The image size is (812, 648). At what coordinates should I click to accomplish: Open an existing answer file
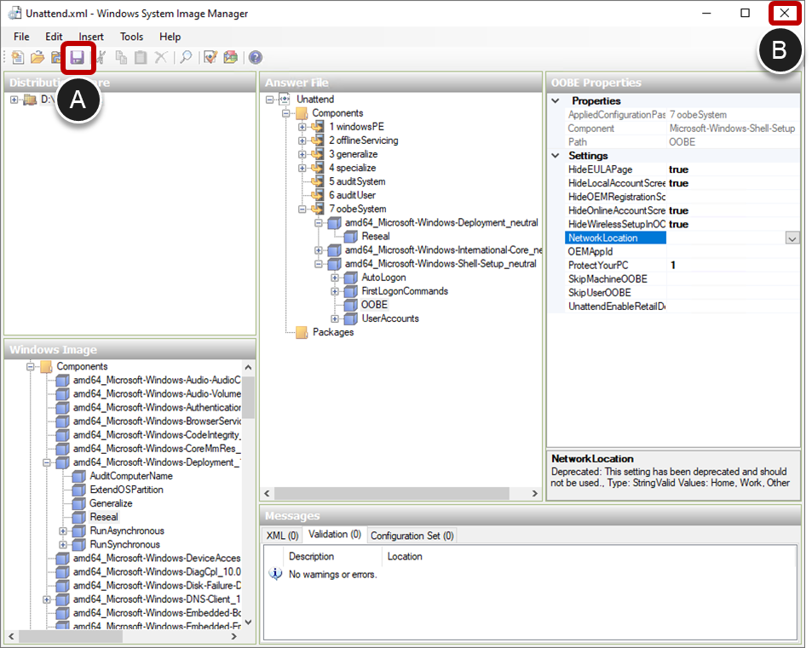37,57
